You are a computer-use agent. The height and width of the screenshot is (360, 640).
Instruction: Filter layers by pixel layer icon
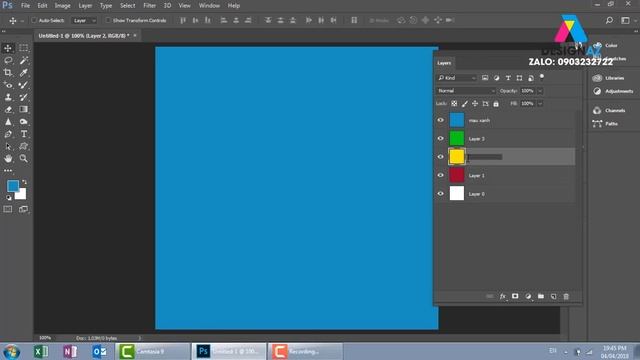point(485,78)
